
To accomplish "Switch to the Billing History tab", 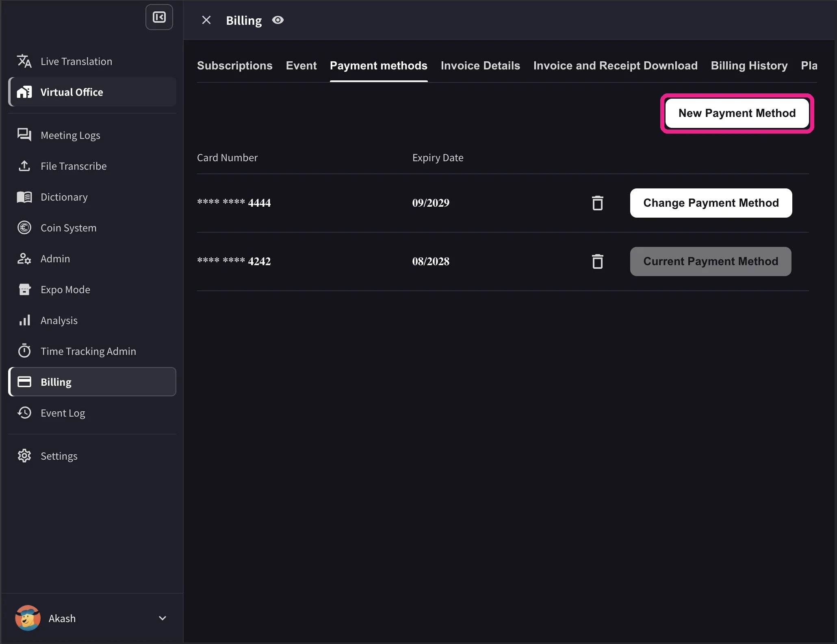I will (x=749, y=66).
